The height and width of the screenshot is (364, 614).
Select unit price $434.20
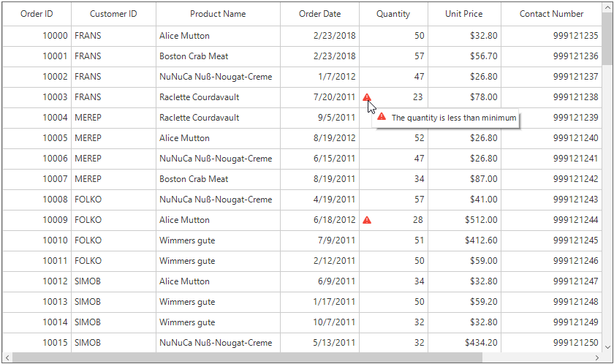464,343
